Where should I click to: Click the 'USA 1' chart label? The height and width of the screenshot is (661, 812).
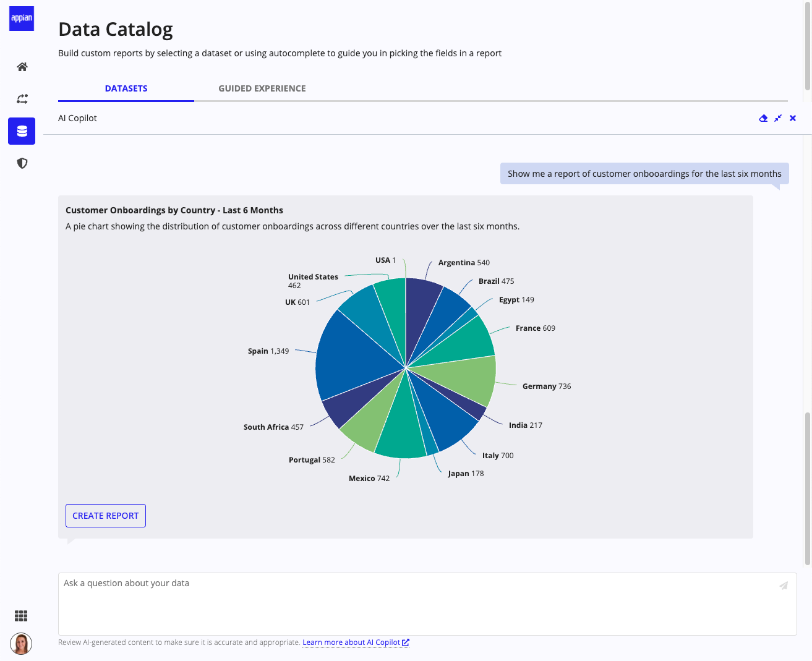tap(385, 260)
